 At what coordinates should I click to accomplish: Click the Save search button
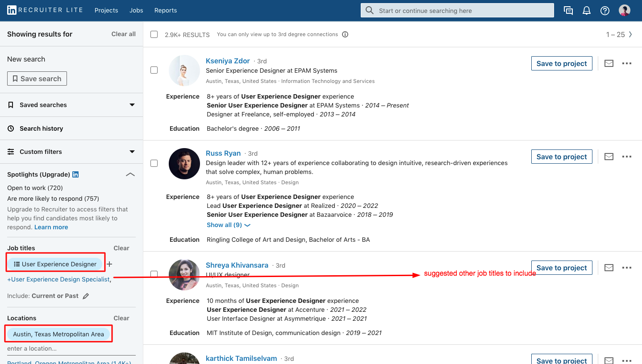coord(37,79)
